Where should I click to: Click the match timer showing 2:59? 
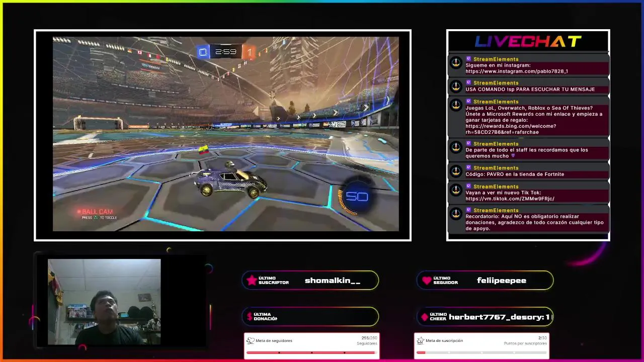pyautogui.click(x=225, y=52)
